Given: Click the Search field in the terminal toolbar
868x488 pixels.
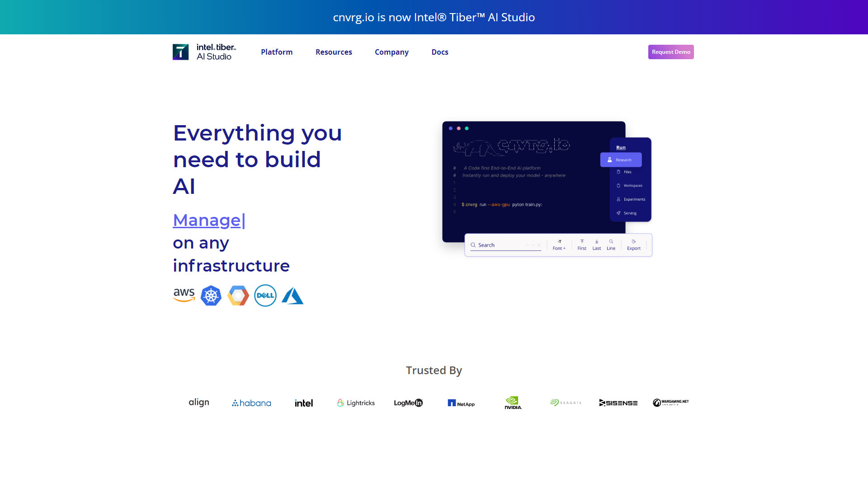Looking at the screenshot, I should coord(505,245).
